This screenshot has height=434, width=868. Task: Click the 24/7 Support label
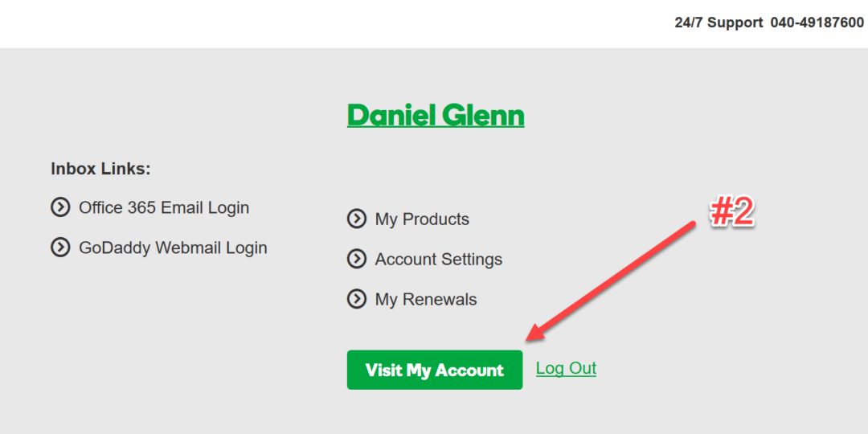(719, 23)
